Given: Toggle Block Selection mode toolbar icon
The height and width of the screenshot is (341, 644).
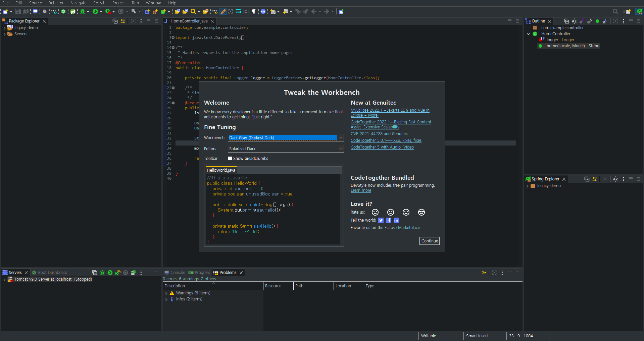Looking at the screenshot, I should 246,11.
